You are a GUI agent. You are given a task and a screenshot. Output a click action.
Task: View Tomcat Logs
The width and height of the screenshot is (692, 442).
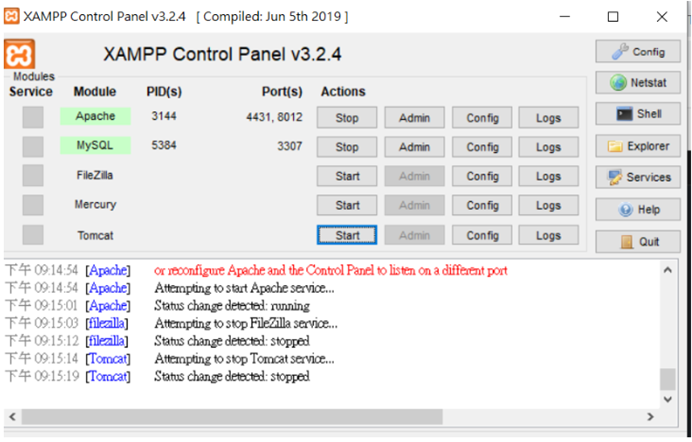(549, 235)
